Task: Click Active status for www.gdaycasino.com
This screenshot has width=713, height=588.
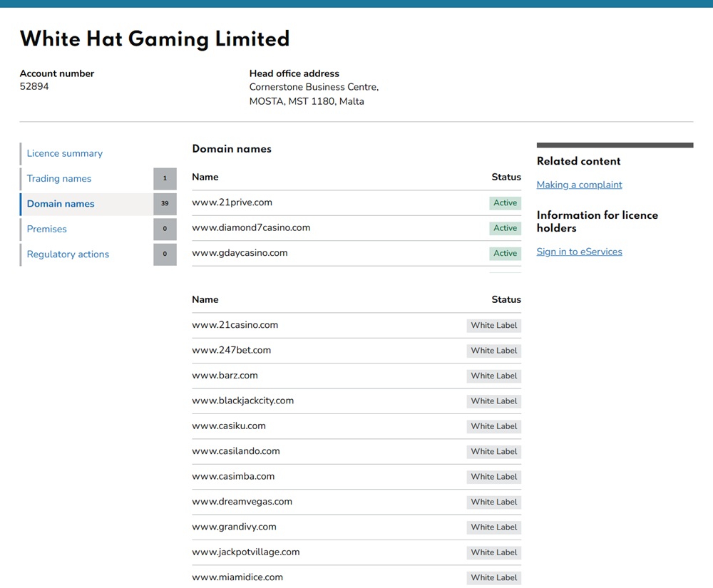Action: point(506,254)
